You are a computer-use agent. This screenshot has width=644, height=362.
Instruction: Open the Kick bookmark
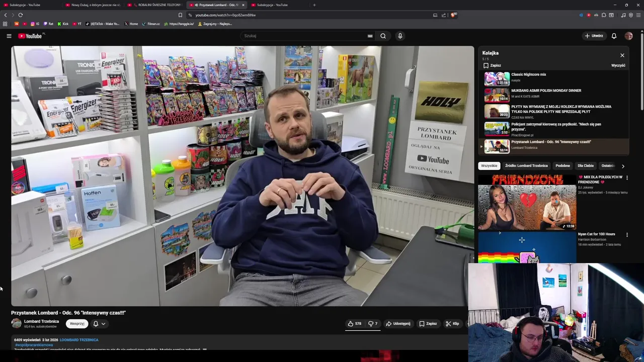coord(62,24)
